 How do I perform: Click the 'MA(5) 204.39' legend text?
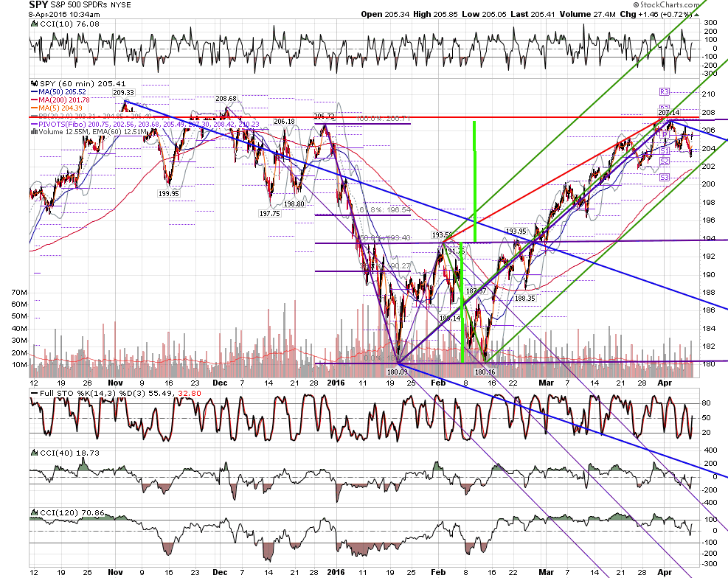pos(60,108)
